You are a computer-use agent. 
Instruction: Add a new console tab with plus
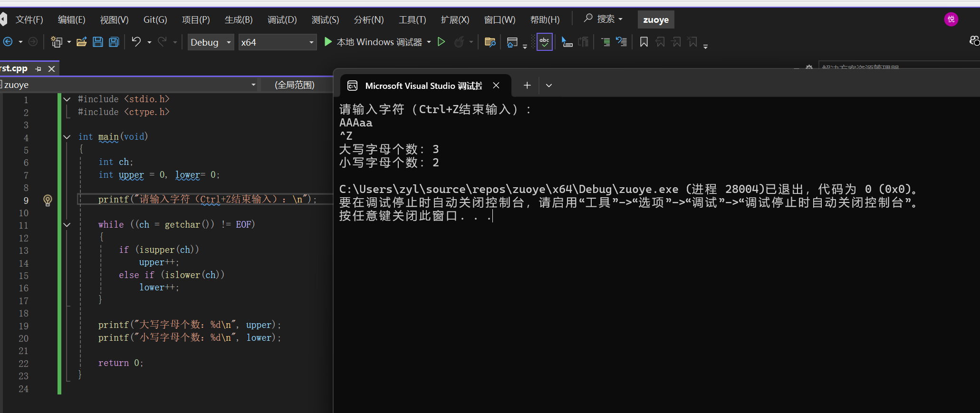pos(527,85)
